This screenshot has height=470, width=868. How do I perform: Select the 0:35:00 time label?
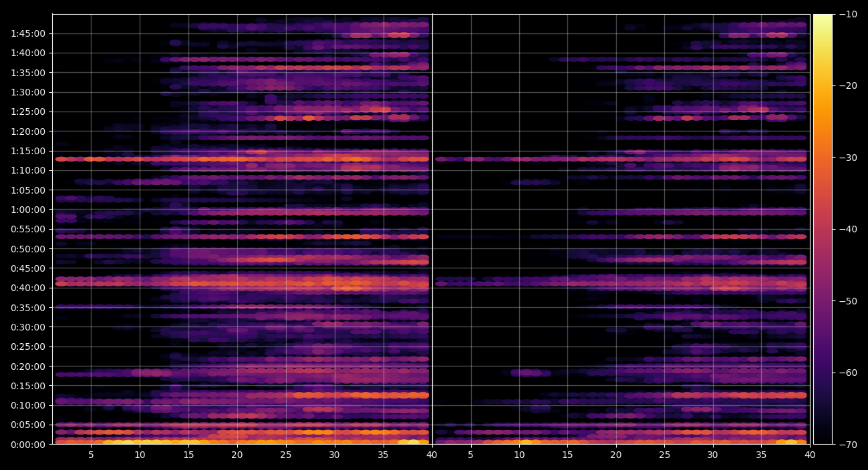coord(28,308)
